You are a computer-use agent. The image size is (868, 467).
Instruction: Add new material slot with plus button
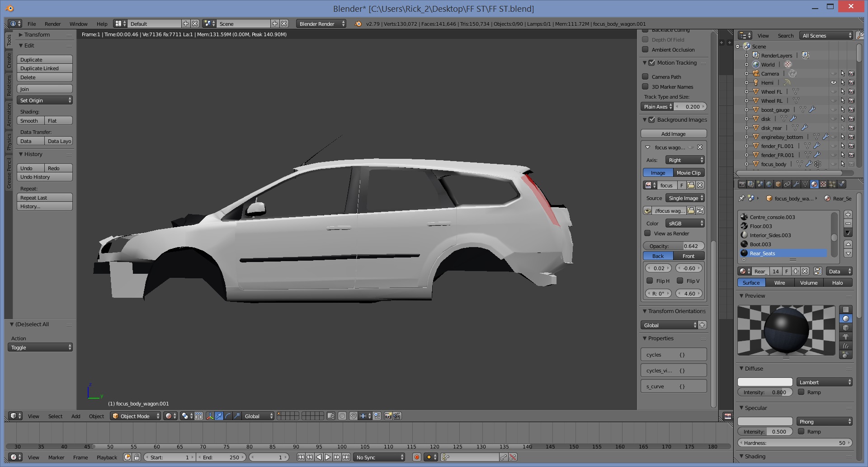click(x=848, y=214)
